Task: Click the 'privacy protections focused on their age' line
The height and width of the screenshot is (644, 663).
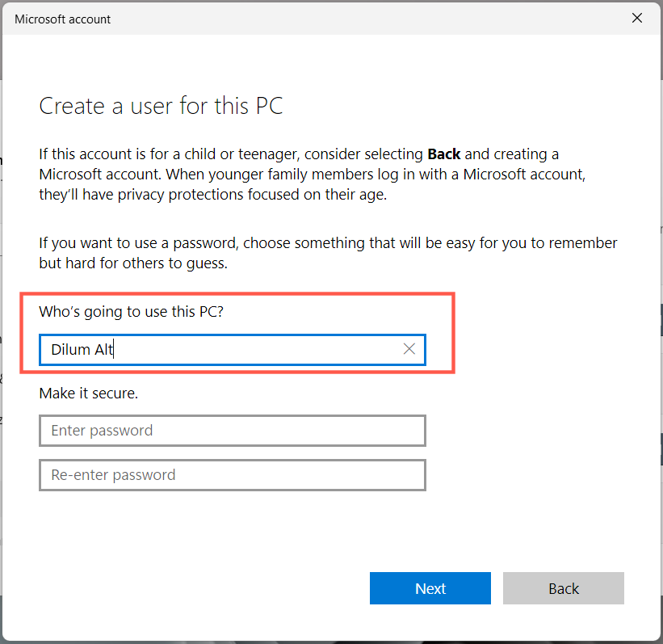Action: (x=212, y=196)
